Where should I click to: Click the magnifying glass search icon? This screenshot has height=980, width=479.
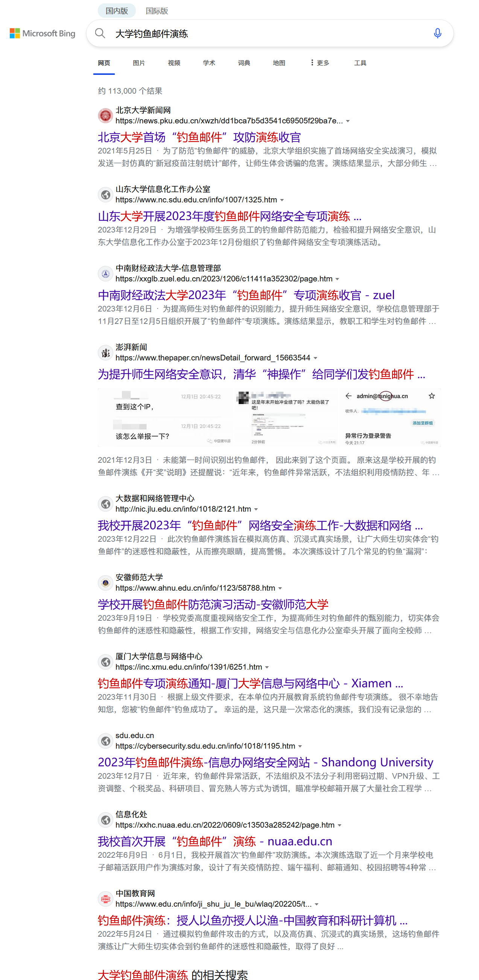point(100,33)
